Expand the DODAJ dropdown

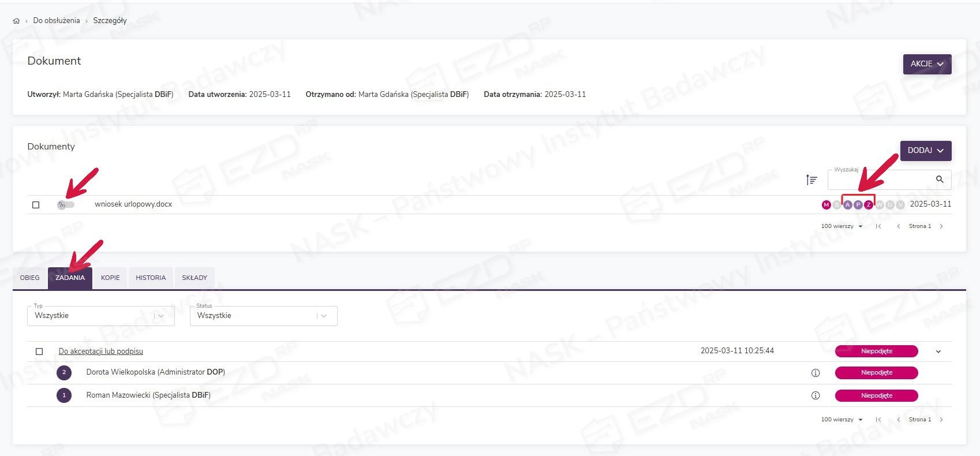click(925, 151)
